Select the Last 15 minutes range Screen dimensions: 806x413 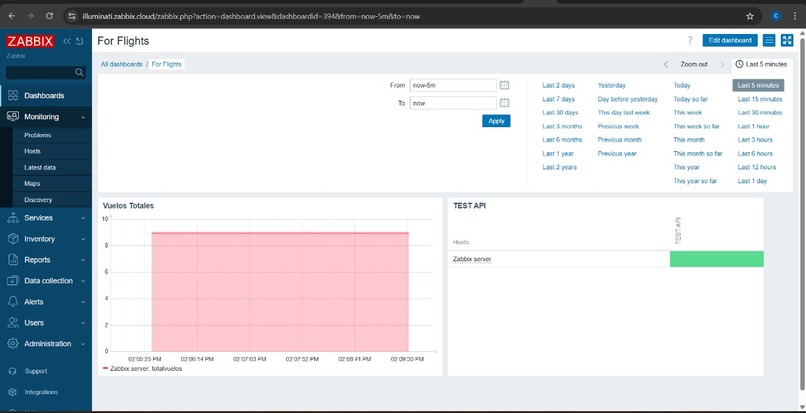pos(760,99)
